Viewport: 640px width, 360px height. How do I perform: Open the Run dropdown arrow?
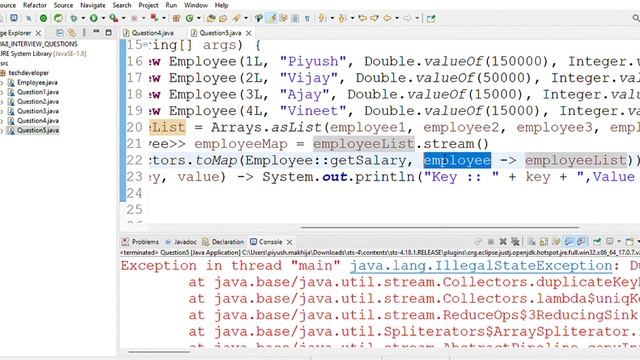tap(103, 18)
